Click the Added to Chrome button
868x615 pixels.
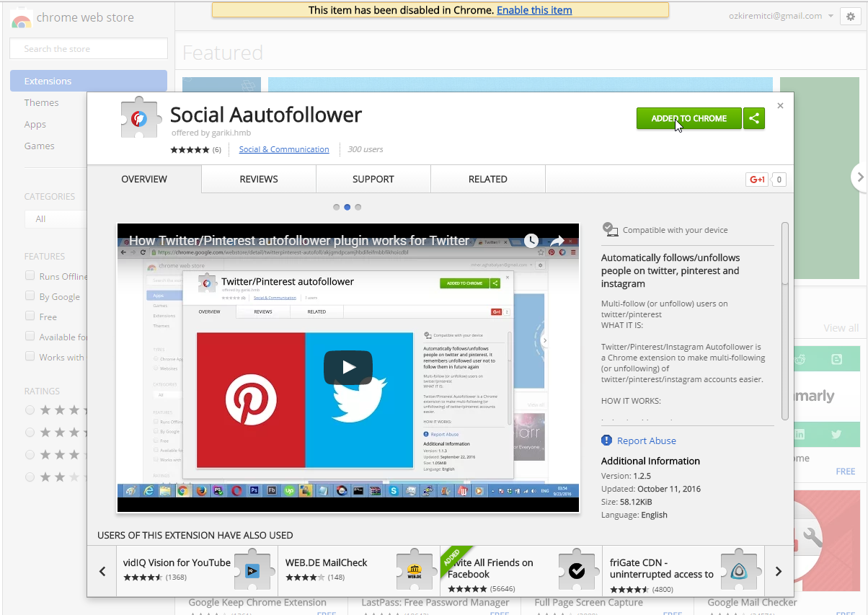688,118
